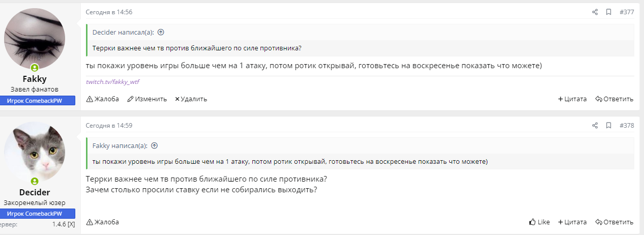Click share icon on post #378

point(595,126)
